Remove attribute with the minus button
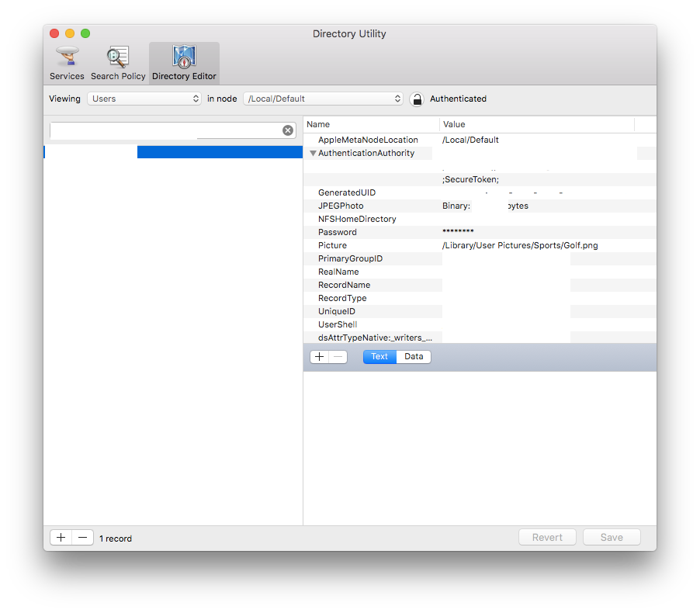 tap(338, 357)
